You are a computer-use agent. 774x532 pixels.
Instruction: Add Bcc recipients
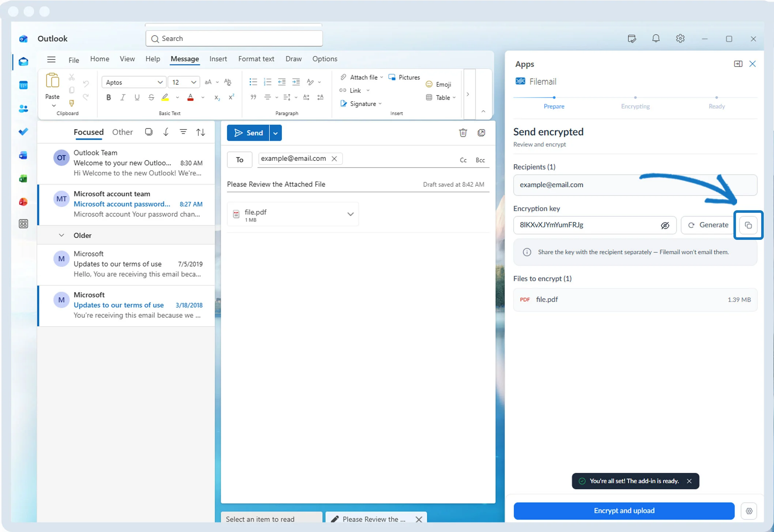coord(480,160)
